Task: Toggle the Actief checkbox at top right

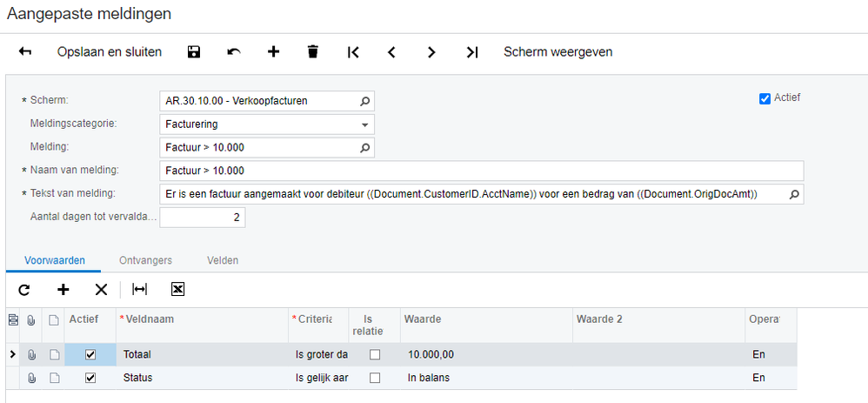Action: coord(765,99)
